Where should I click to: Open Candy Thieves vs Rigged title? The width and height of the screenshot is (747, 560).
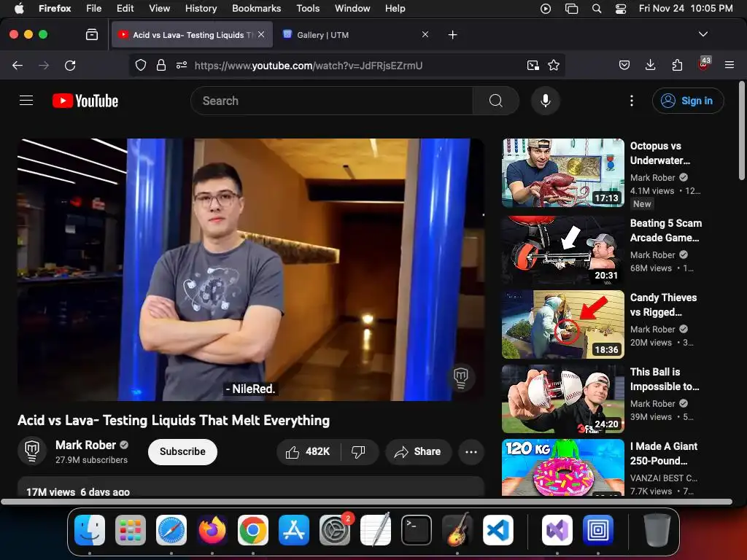pos(663,305)
